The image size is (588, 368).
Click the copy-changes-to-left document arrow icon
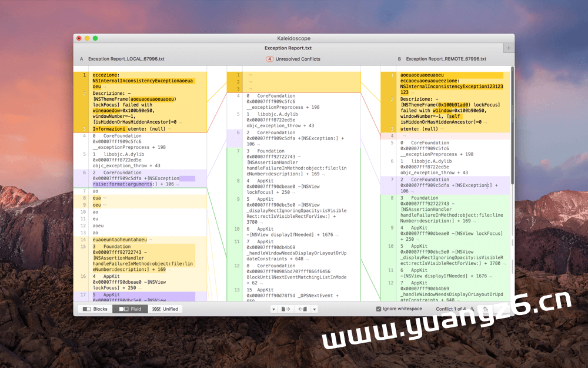[302, 309]
